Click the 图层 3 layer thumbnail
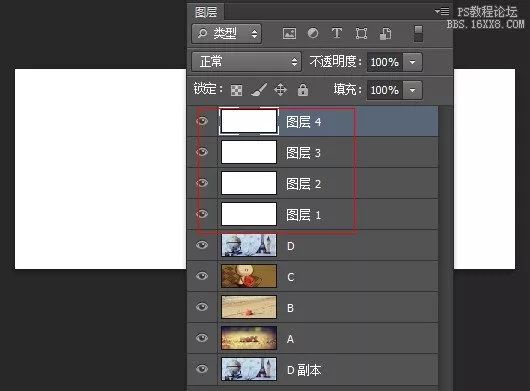 pos(249,152)
